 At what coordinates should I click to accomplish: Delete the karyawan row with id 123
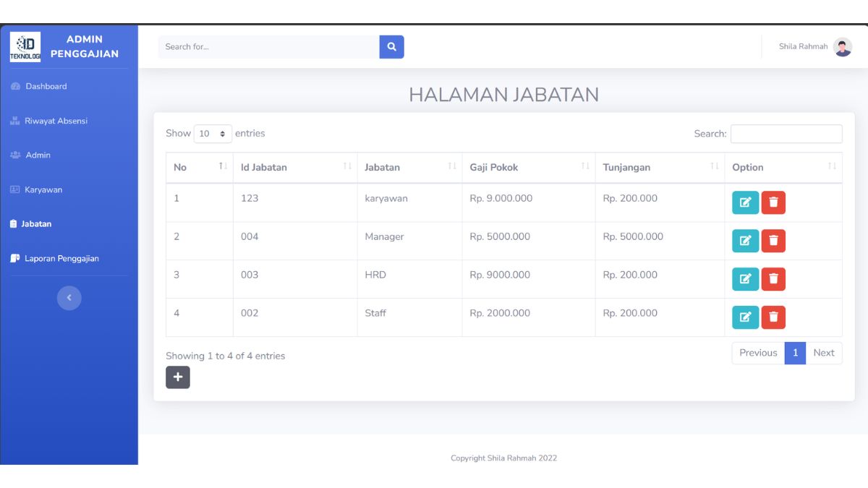pyautogui.click(x=773, y=202)
